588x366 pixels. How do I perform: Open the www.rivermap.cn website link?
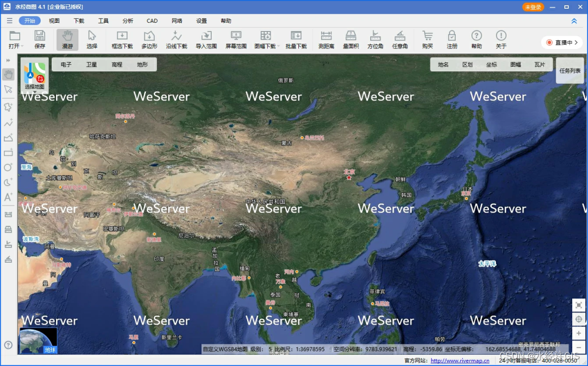(460, 361)
